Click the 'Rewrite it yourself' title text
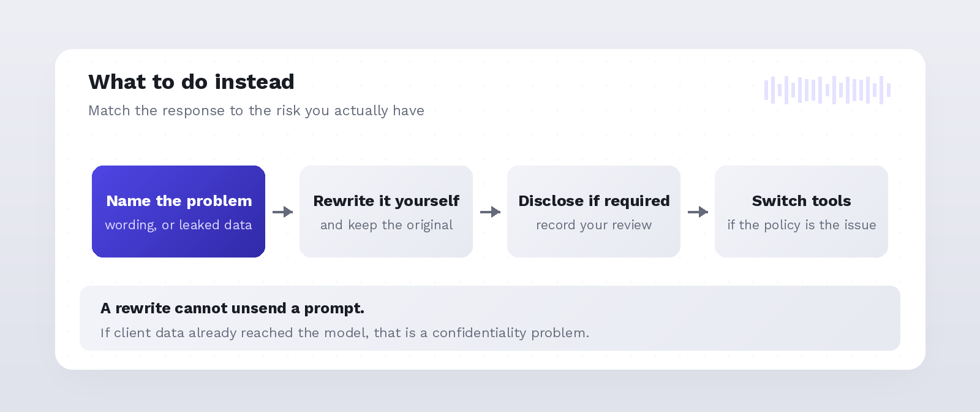 [386, 200]
